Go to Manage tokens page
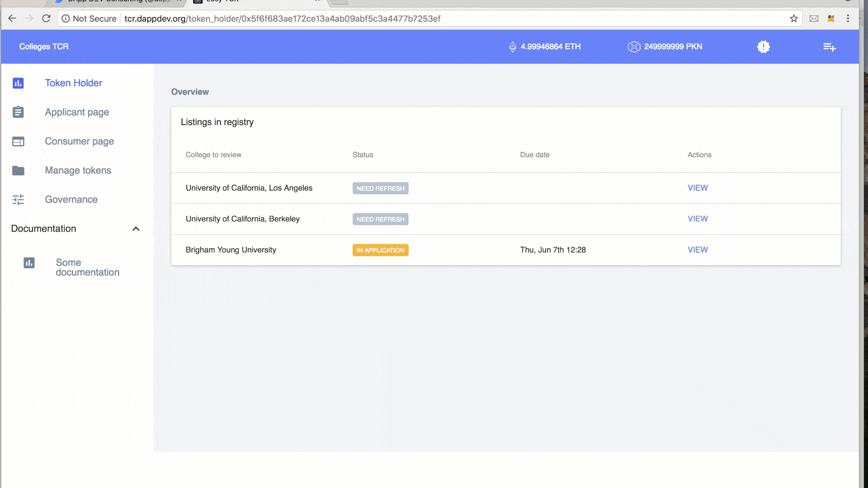 coord(78,170)
